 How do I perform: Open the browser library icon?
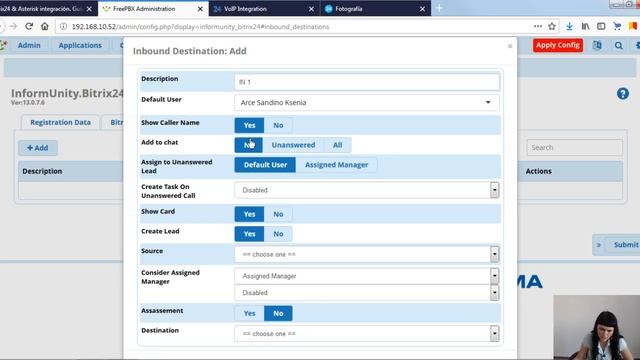tap(585, 27)
